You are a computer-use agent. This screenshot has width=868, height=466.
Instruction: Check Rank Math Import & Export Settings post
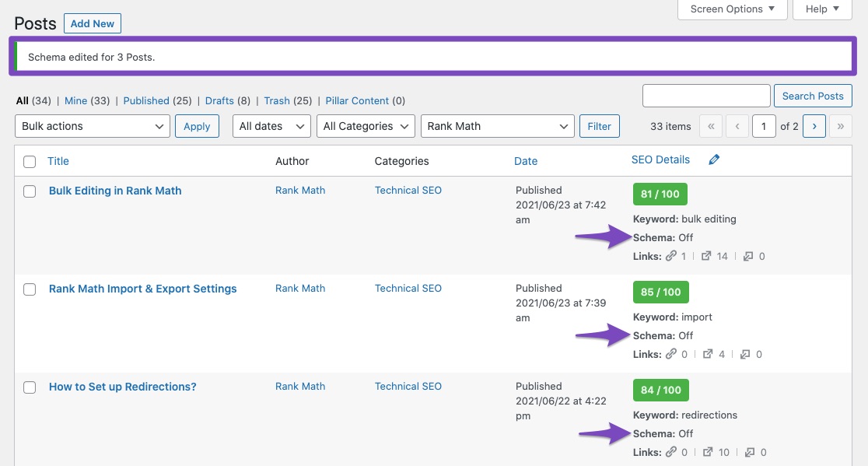[x=30, y=289]
